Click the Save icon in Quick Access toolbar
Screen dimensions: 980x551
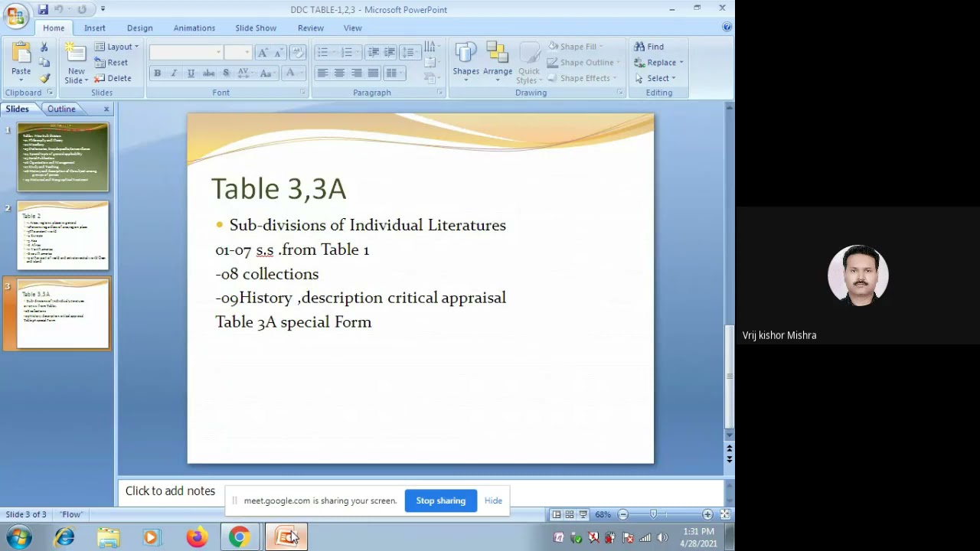point(43,9)
